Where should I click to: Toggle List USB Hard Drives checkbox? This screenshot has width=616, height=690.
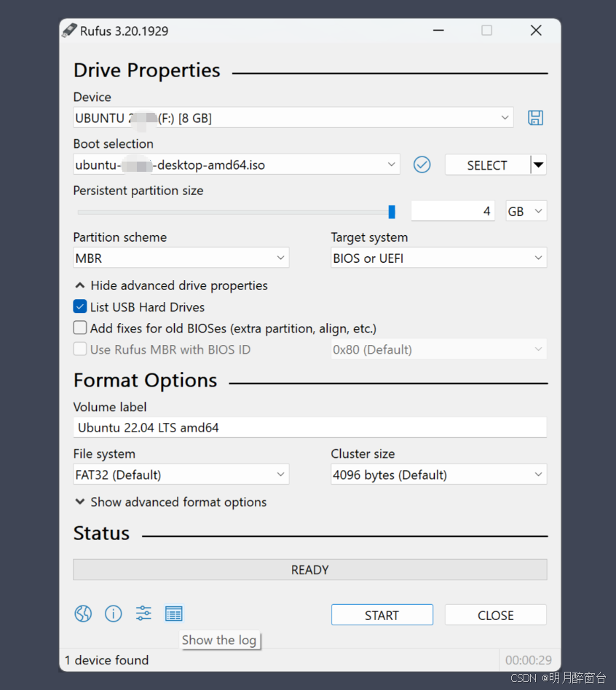pos(79,306)
